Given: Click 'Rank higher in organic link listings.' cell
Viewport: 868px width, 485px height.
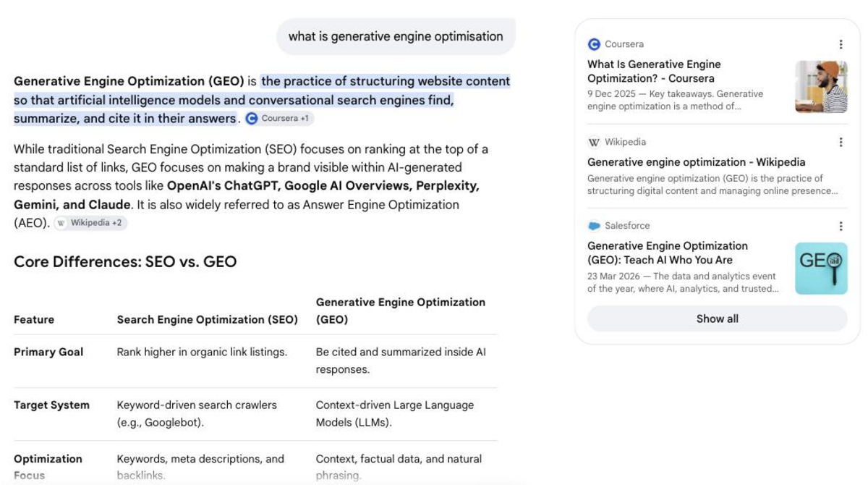Looking at the screenshot, I should coord(202,352).
